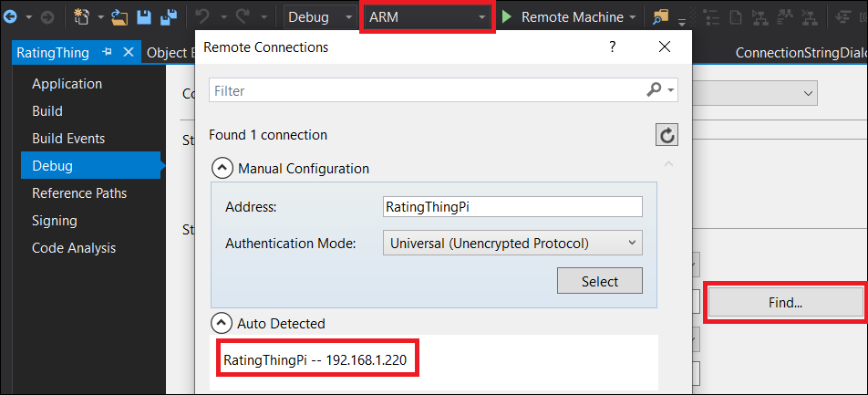Refresh the remote connections list
Viewport: 868px width, 395px height.
[667, 135]
